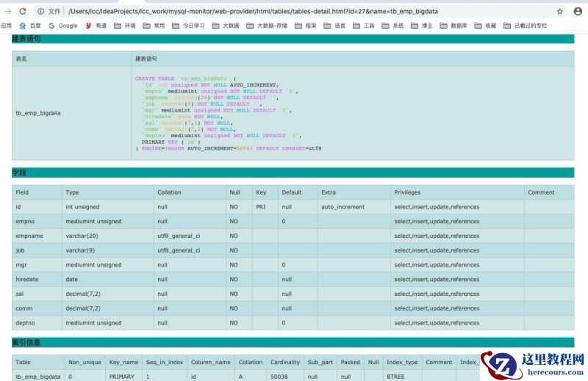Open the 数据库 bookmark folder
Image resolution: width=588 pixels, height=381 pixels.
coord(453,26)
